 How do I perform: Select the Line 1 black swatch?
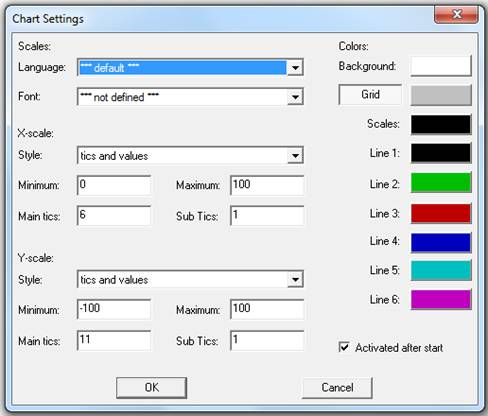point(441,153)
